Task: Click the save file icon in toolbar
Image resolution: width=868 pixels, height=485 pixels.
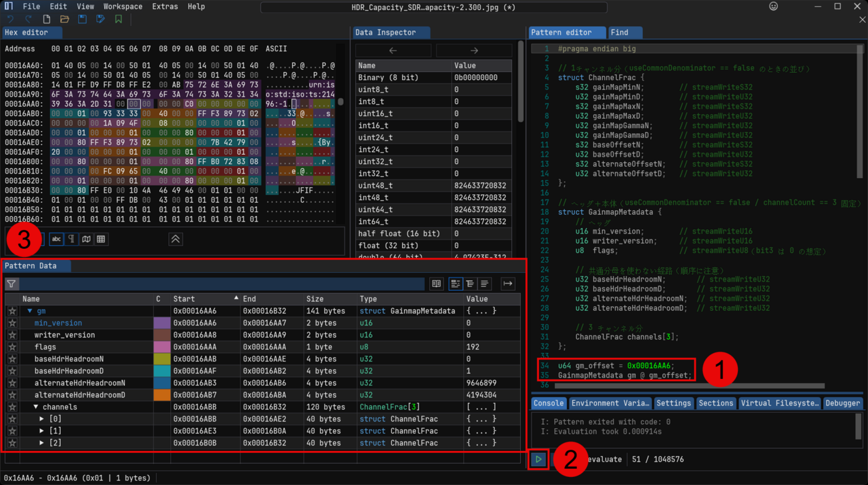Action: pos(82,19)
